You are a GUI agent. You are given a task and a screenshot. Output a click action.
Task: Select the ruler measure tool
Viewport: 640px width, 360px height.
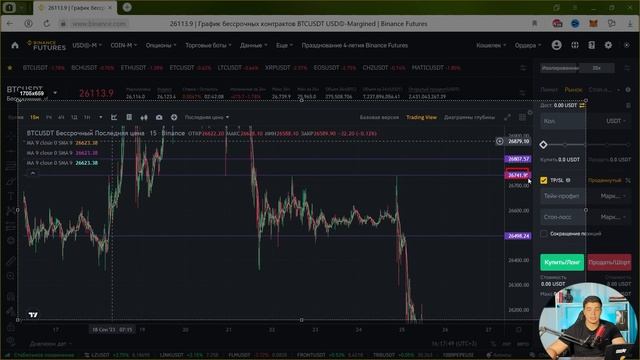11,260
